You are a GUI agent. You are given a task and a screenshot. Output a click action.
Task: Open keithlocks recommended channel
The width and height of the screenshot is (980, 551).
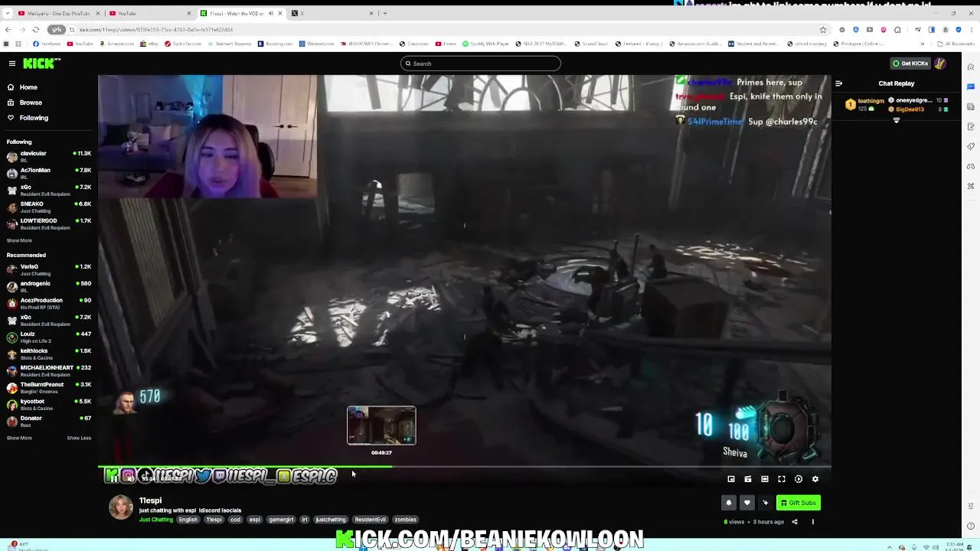[49, 354]
